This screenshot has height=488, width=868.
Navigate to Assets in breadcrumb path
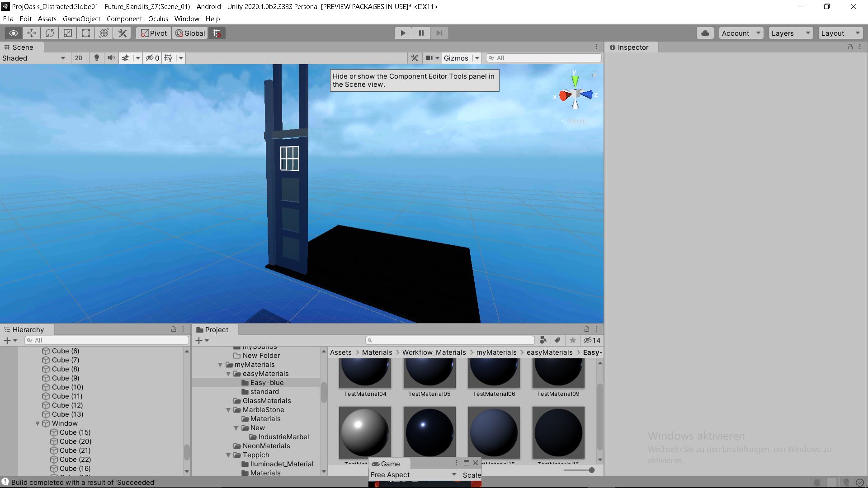click(340, 352)
